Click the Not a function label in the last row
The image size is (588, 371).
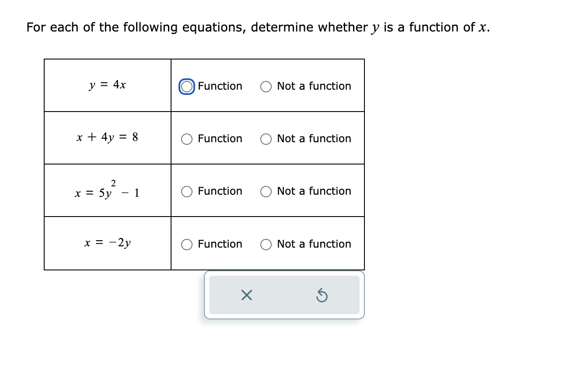tap(314, 244)
